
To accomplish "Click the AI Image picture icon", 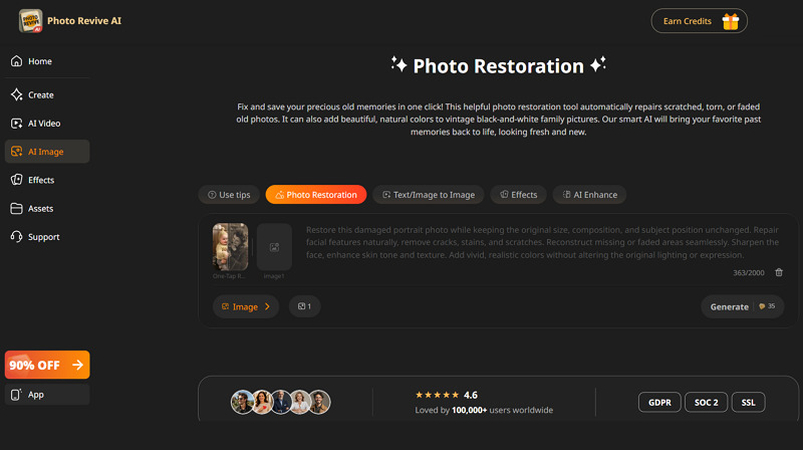I will (16, 152).
